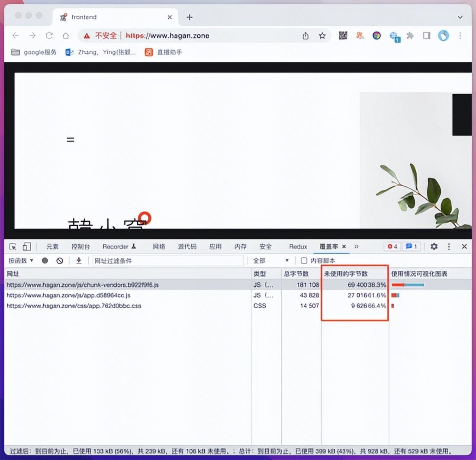Click the usage bar for chunk-vendors js

click(408, 285)
